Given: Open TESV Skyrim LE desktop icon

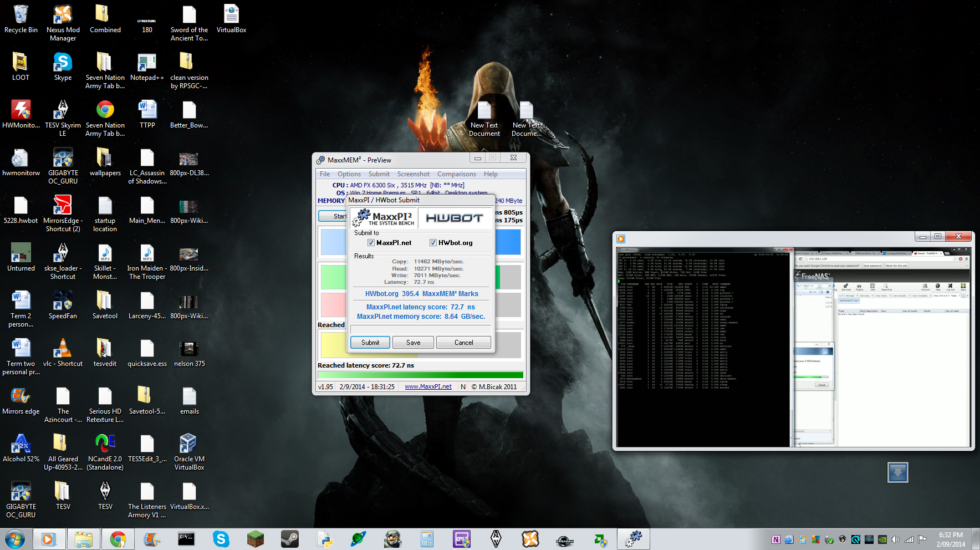Looking at the screenshot, I should [x=63, y=118].
